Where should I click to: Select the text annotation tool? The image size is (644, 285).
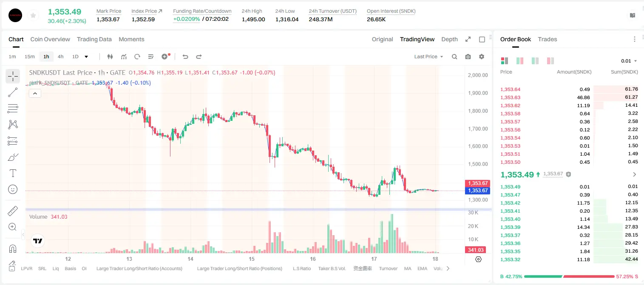[x=13, y=173]
